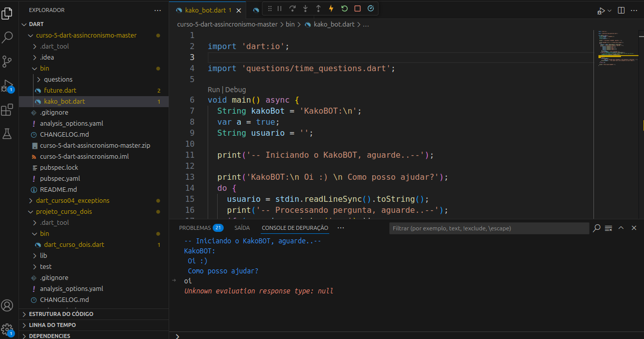Click the Debug CodeLens above main()

point(236,90)
